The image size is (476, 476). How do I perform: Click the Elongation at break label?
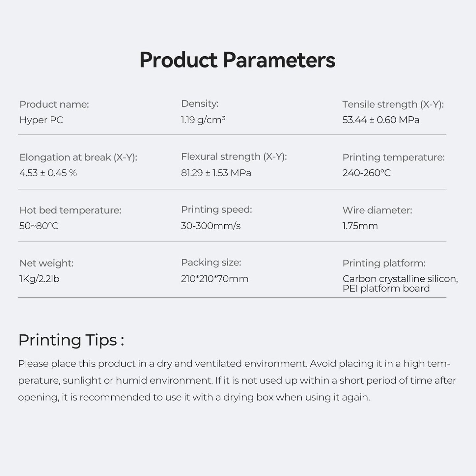tap(78, 157)
